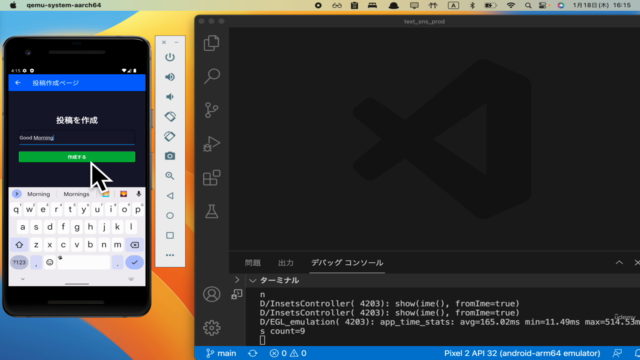
Task: Tap the backspace key on the keyboard
Action: point(134,245)
